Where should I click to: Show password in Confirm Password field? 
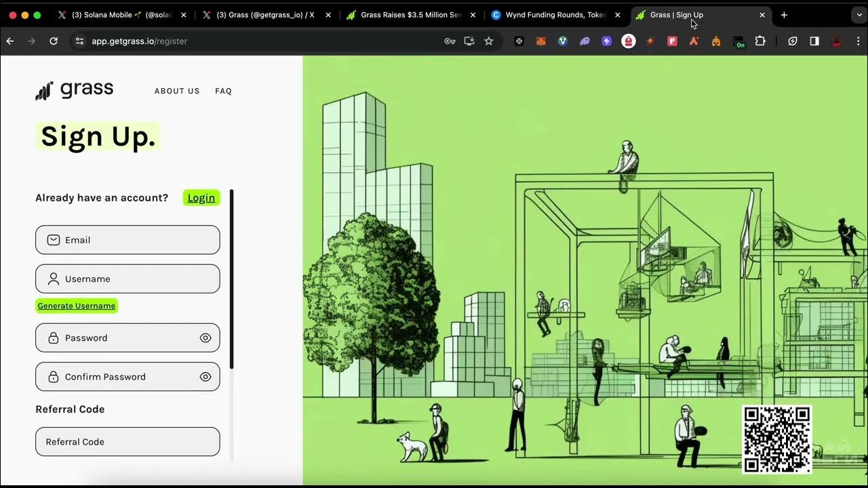pos(205,377)
